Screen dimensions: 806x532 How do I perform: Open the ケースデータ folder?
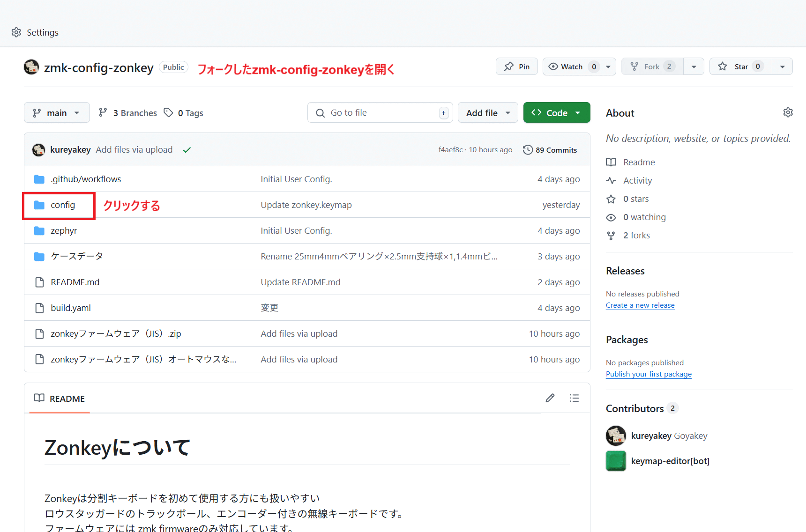click(x=77, y=257)
